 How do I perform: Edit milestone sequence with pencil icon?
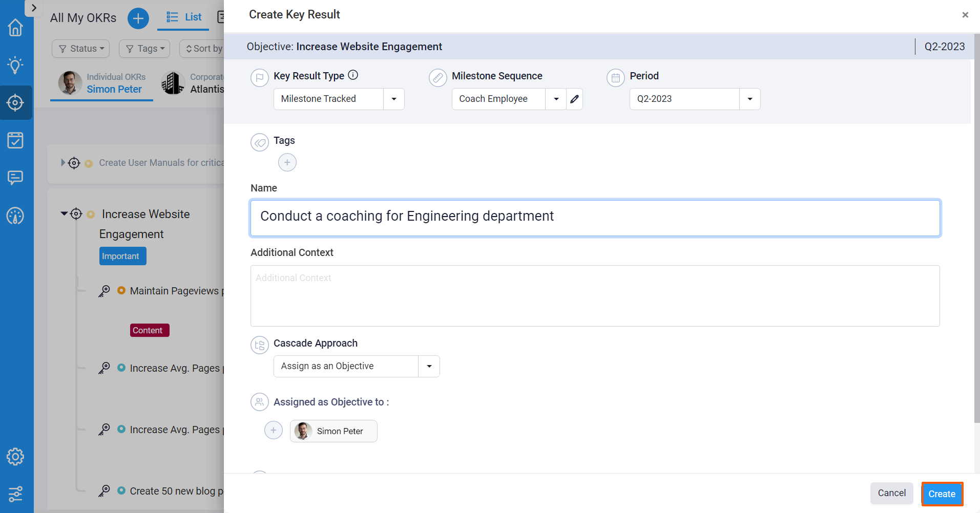[574, 99]
